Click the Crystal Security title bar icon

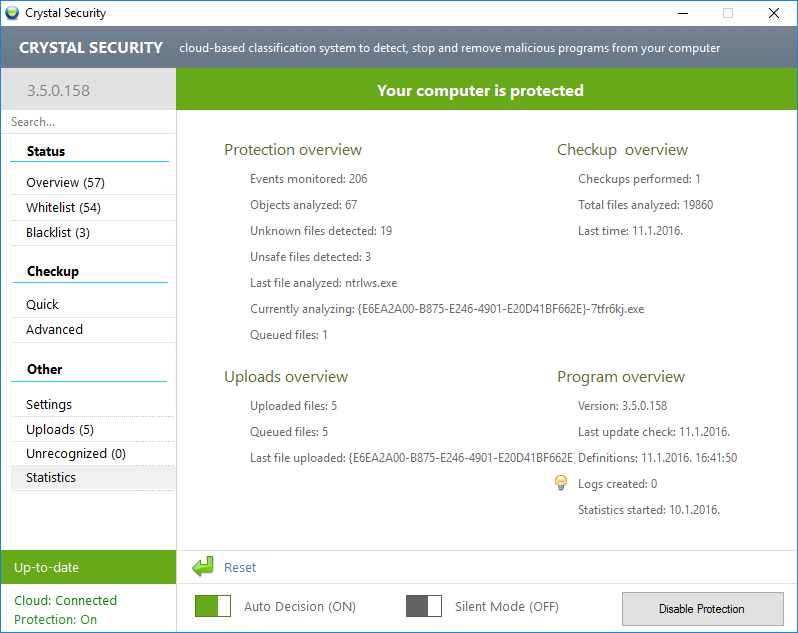click(x=12, y=13)
